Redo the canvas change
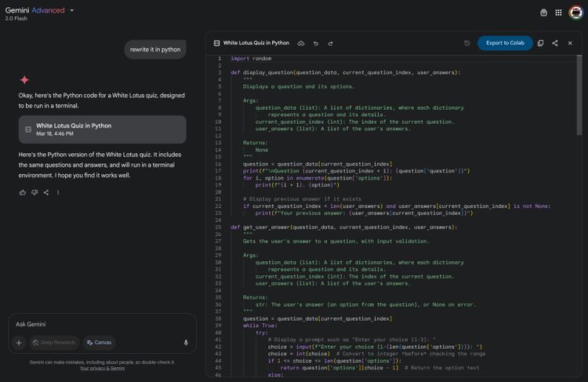The width and height of the screenshot is (588, 382). tap(330, 43)
